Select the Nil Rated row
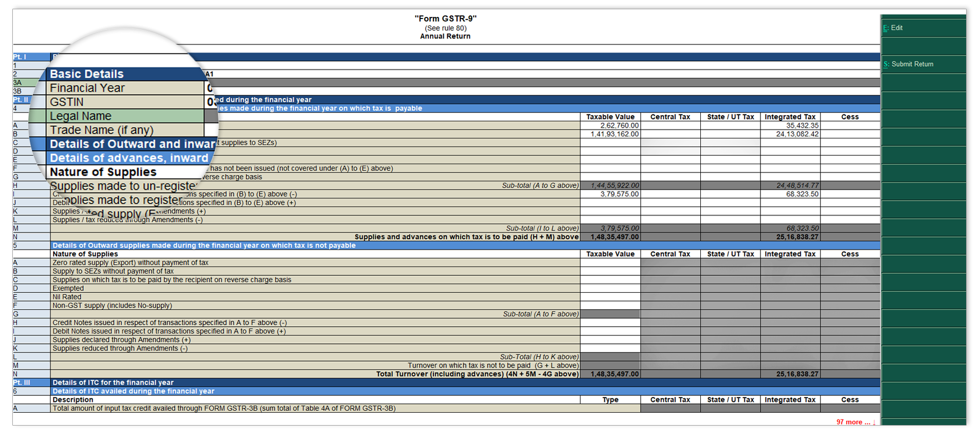Viewport: 980px width, 440px height. [x=315, y=297]
